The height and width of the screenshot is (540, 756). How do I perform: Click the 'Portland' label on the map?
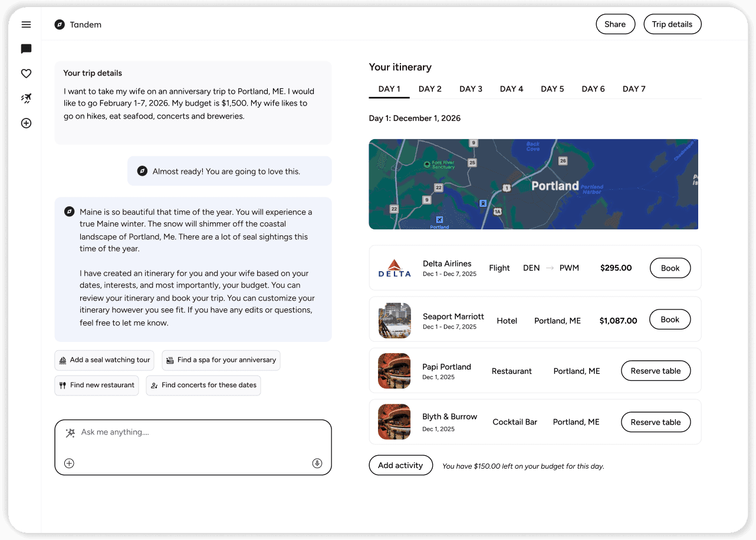(x=555, y=186)
